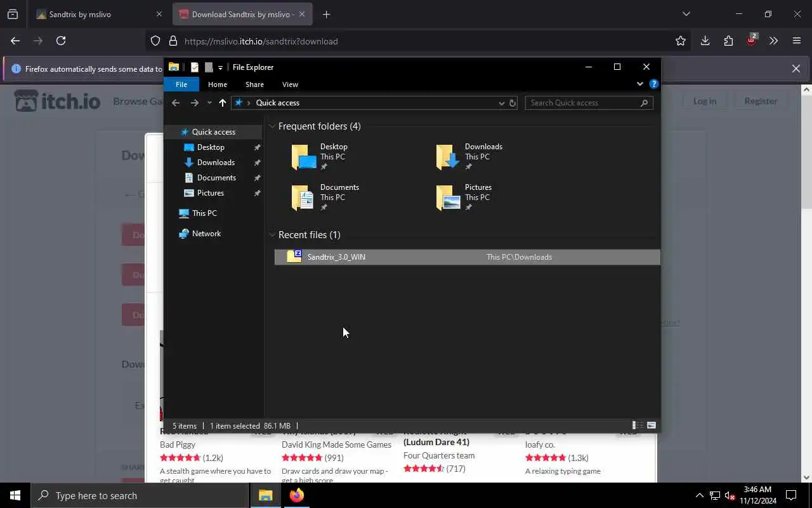Select Desktop in the navigation pane
The height and width of the screenshot is (508, 812).
click(x=211, y=147)
